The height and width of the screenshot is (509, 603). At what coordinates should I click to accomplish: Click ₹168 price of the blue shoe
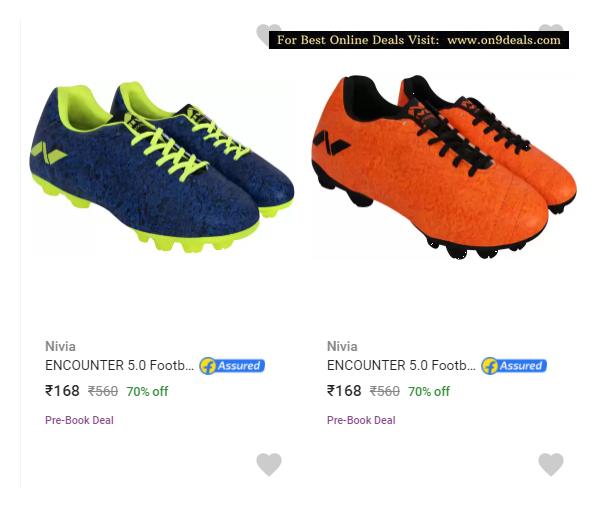tap(62, 391)
